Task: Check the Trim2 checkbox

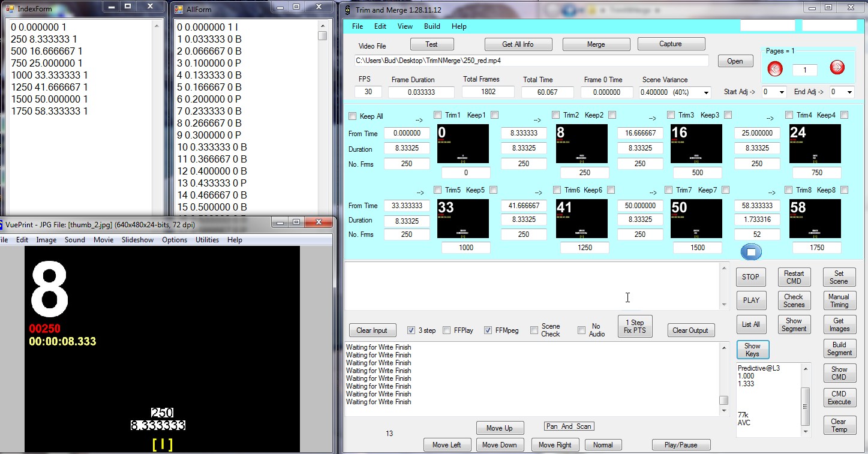Action: coord(555,115)
